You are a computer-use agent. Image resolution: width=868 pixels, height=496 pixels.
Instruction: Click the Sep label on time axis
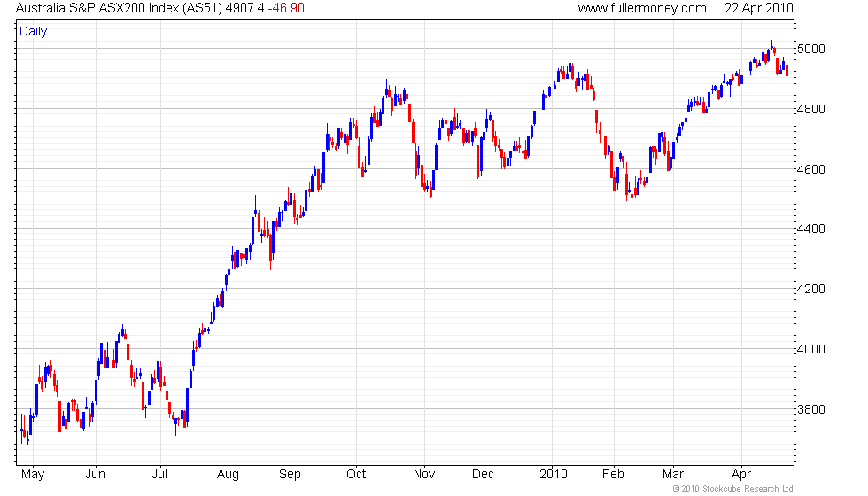[290, 475]
